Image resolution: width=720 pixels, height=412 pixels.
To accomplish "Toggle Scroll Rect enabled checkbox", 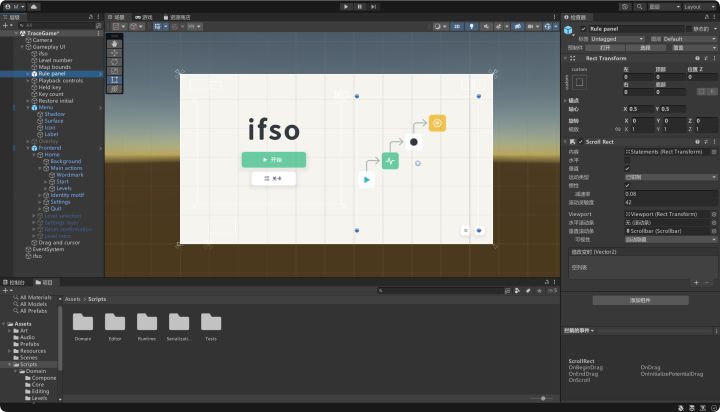I will 580,142.
